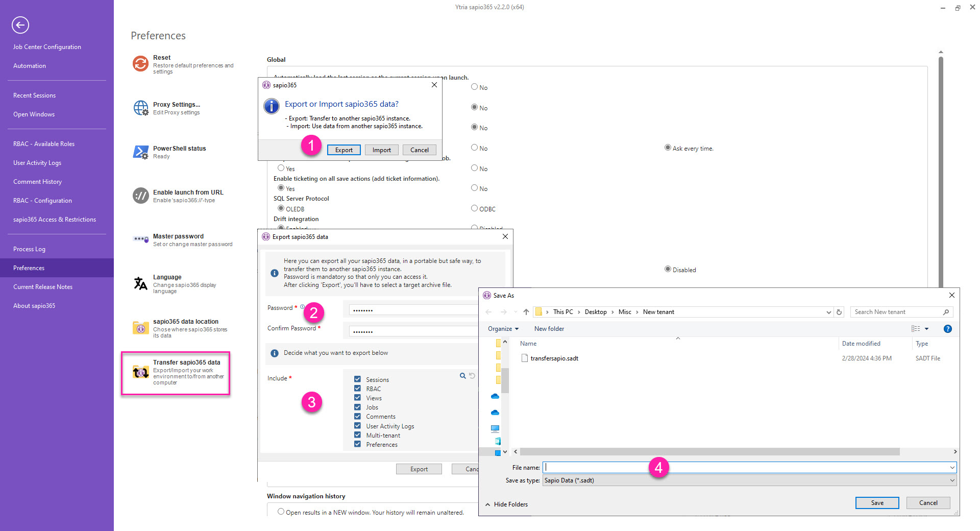Close the Export sapio365 data dialog
This screenshot has width=980, height=531.
click(x=505, y=236)
